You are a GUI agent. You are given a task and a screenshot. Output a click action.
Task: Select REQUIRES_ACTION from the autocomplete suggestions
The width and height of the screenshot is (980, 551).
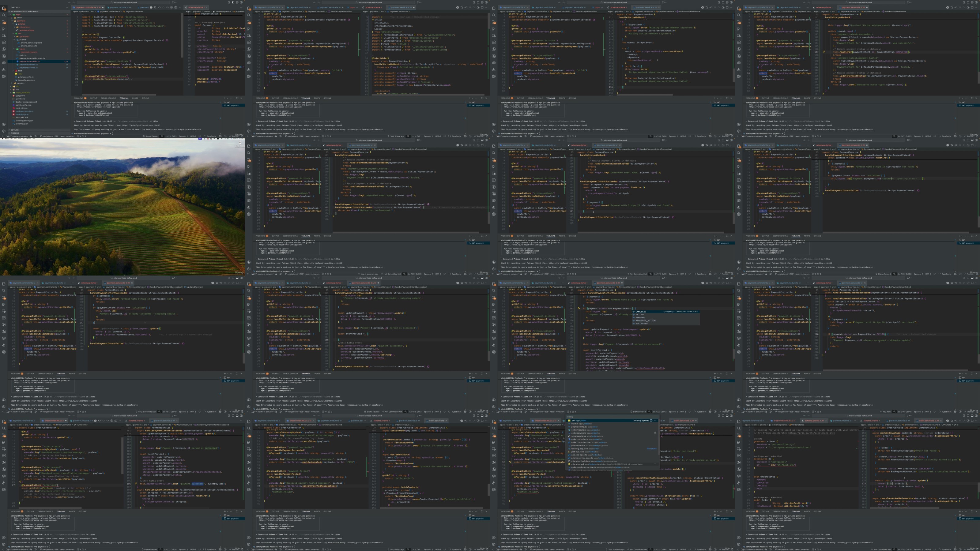[645, 320]
